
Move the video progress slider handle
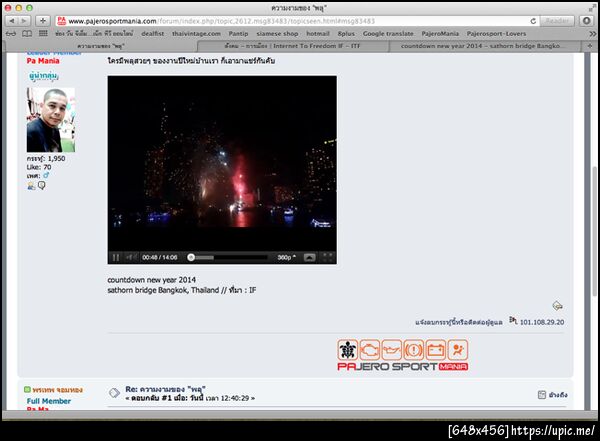(x=191, y=257)
